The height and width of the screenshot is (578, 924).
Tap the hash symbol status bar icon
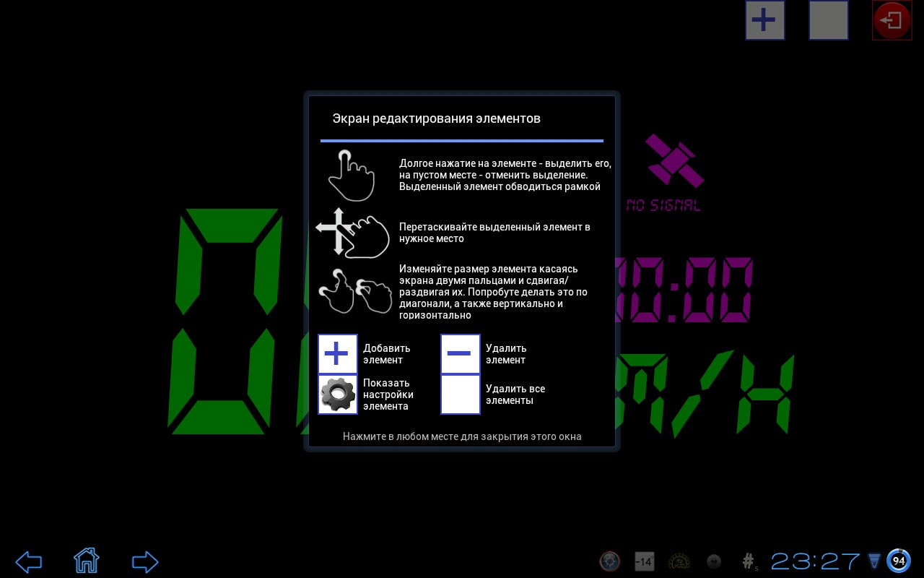point(749,561)
